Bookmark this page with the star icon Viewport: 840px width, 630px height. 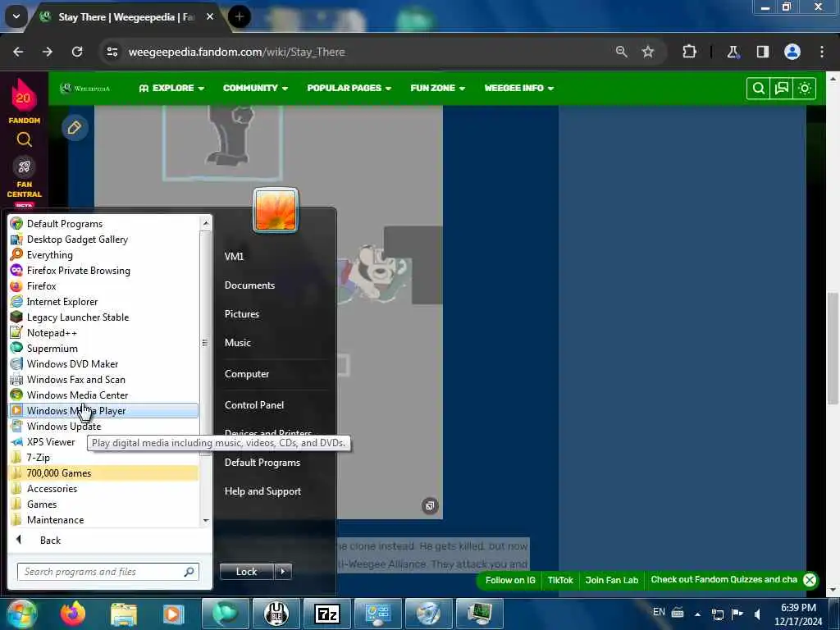point(648,52)
